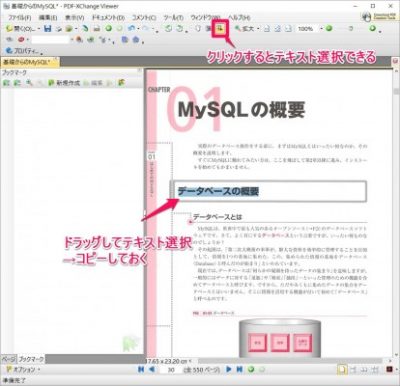
Task: Adjust the zoom slider in the toolbar
Action: click(351, 29)
